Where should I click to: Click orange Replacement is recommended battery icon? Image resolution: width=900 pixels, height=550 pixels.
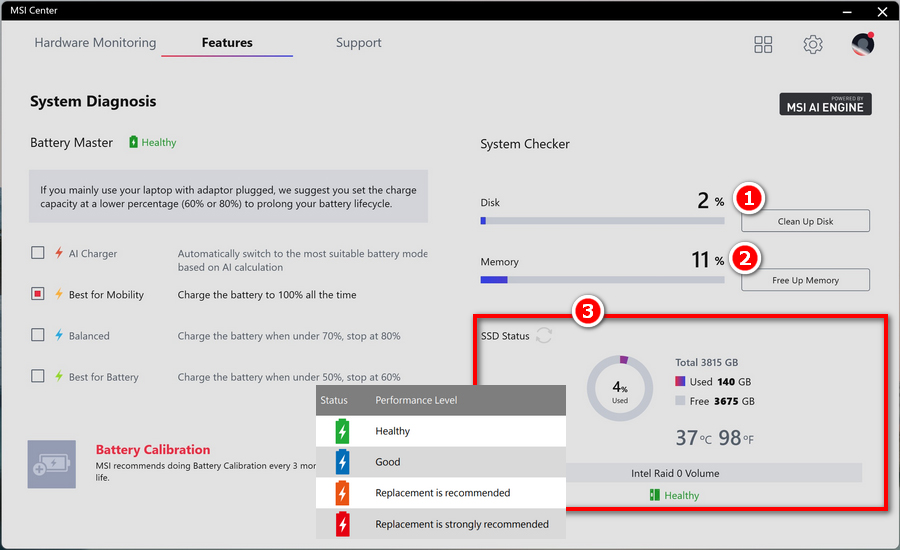pos(343,493)
